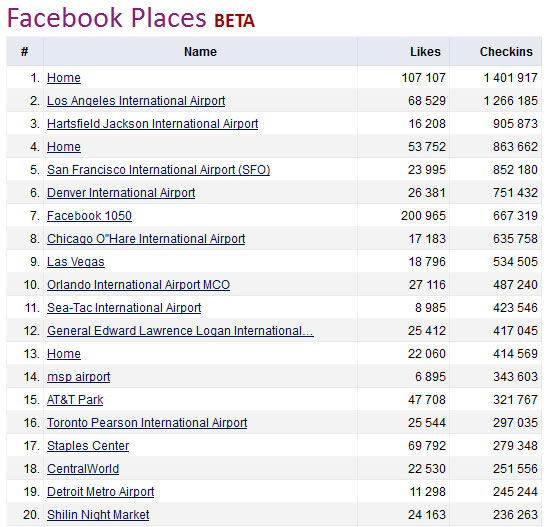Viewport: 552px width, 527px height.
Task: Click the Checkins column header
Action: click(506, 52)
